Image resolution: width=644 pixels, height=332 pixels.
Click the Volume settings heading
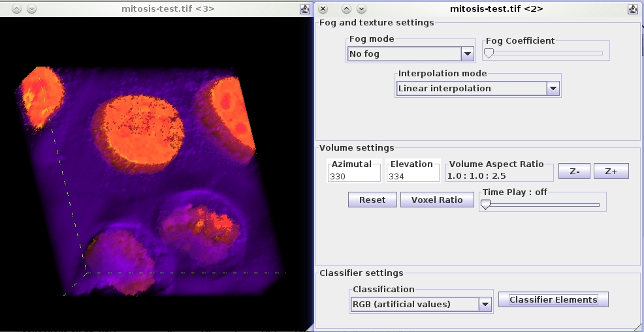pyautogui.click(x=357, y=148)
